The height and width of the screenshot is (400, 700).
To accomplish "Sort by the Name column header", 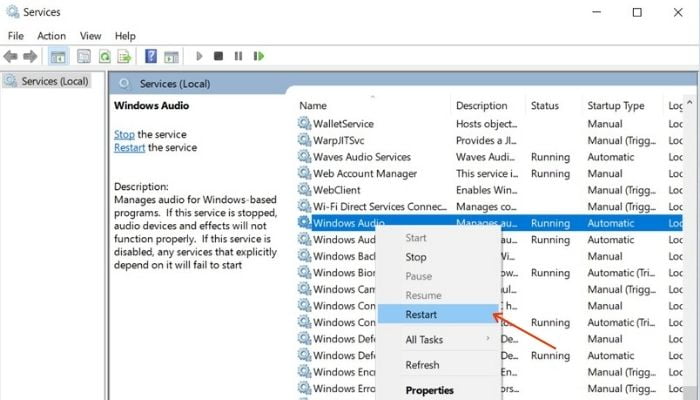I will (x=313, y=106).
